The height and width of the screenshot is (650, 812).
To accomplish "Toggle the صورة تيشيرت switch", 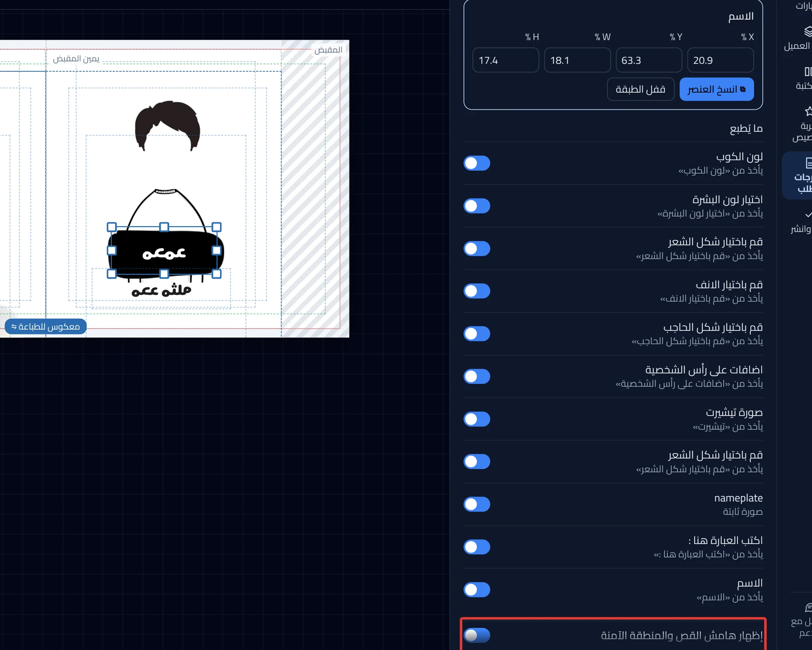I will tap(477, 419).
